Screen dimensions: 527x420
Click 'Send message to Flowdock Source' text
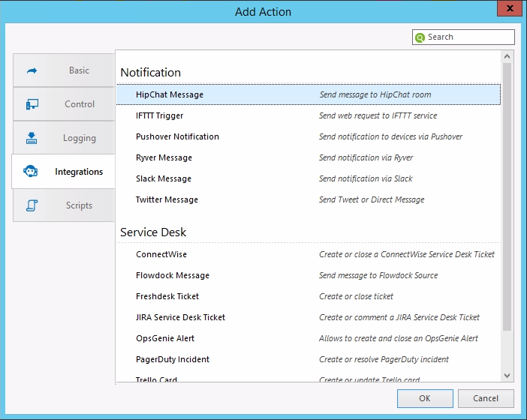(378, 275)
